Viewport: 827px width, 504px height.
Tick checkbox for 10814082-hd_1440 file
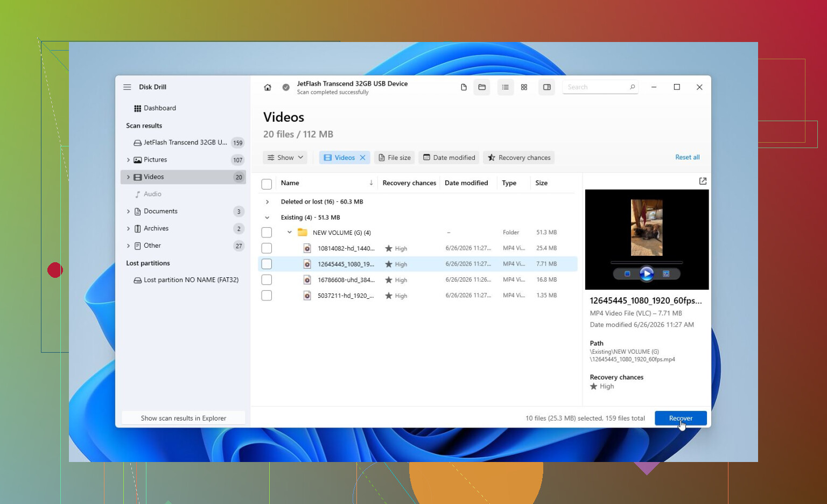coord(267,248)
